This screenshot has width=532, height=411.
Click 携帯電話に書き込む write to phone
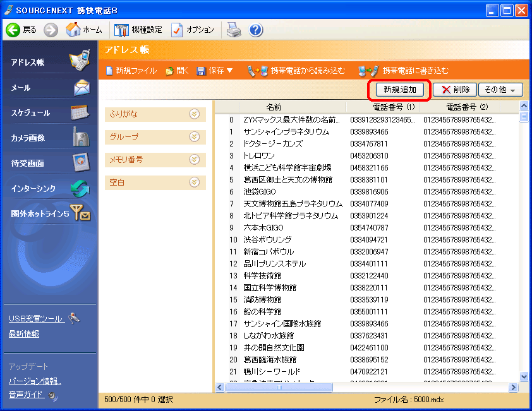click(x=403, y=71)
